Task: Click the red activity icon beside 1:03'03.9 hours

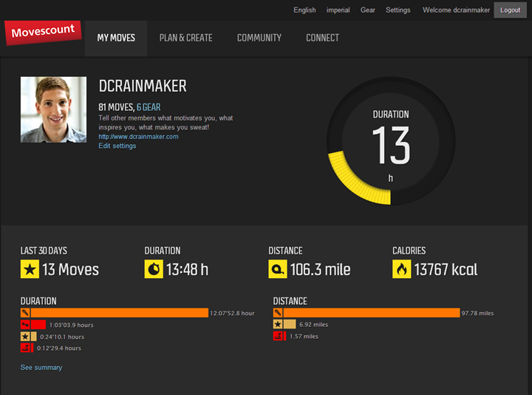Action: pyautogui.click(x=25, y=325)
